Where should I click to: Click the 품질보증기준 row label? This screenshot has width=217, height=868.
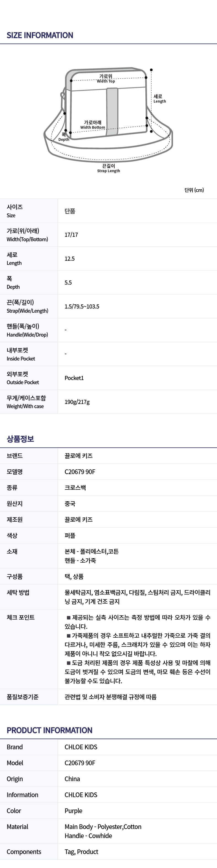click(23, 697)
